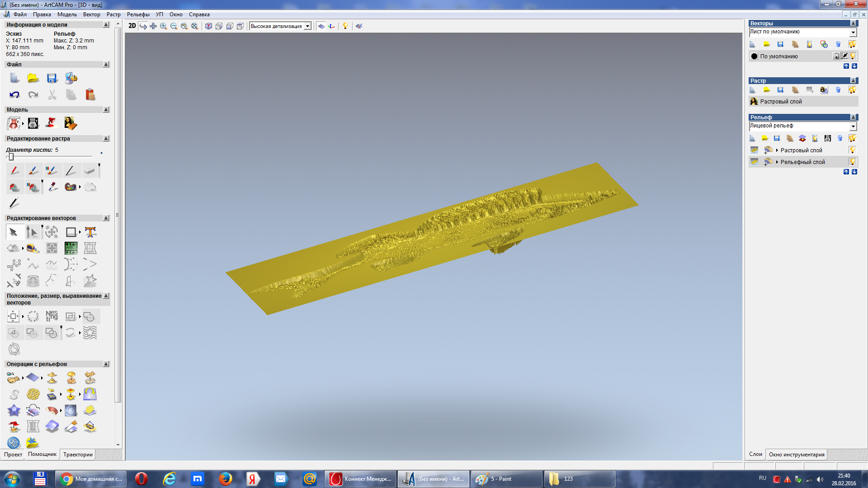The height and width of the screenshot is (488, 868).
Task: Click the zoom in magnifier icon
Action: coord(163,26)
